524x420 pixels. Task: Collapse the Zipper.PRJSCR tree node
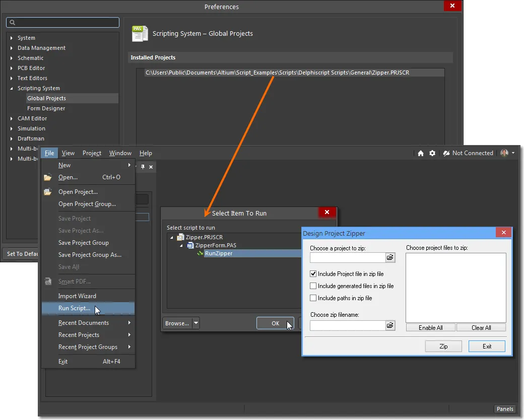172,237
